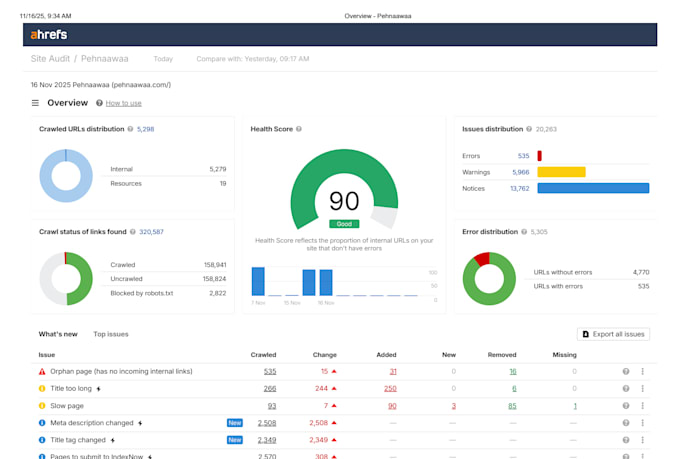This screenshot has width=680, height=459.
Task: Open crawled URLs total 5,298
Action: pos(146,129)
